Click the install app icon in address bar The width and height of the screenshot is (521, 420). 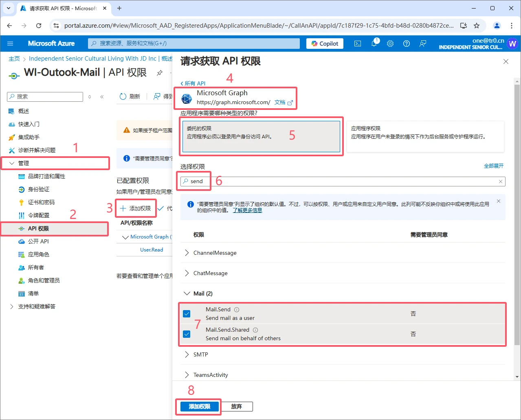tap(464, 26)
